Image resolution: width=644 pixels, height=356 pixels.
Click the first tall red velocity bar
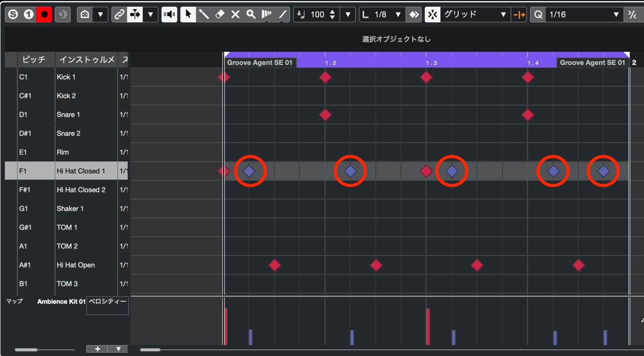point(226,326)
